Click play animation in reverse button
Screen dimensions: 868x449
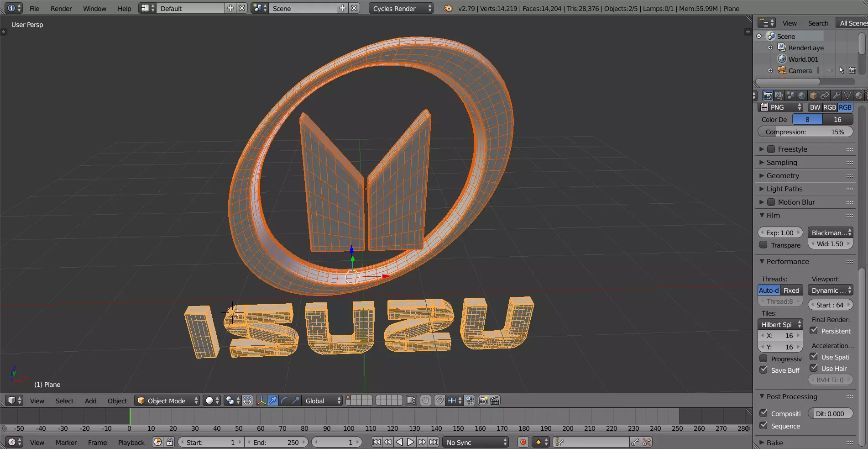(399, 442)
